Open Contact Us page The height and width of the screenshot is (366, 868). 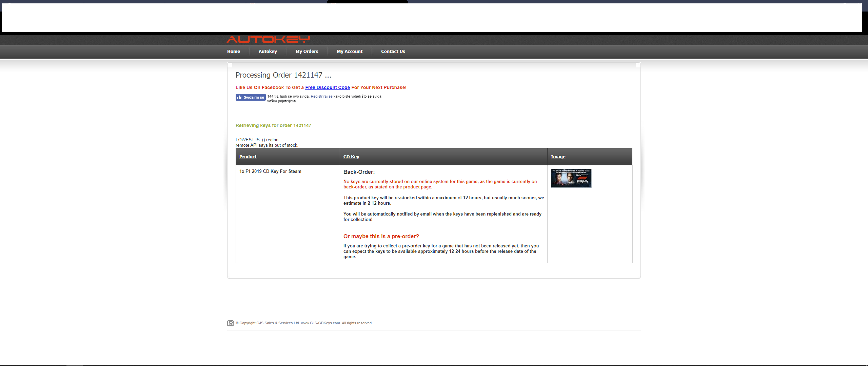point(393,52)
